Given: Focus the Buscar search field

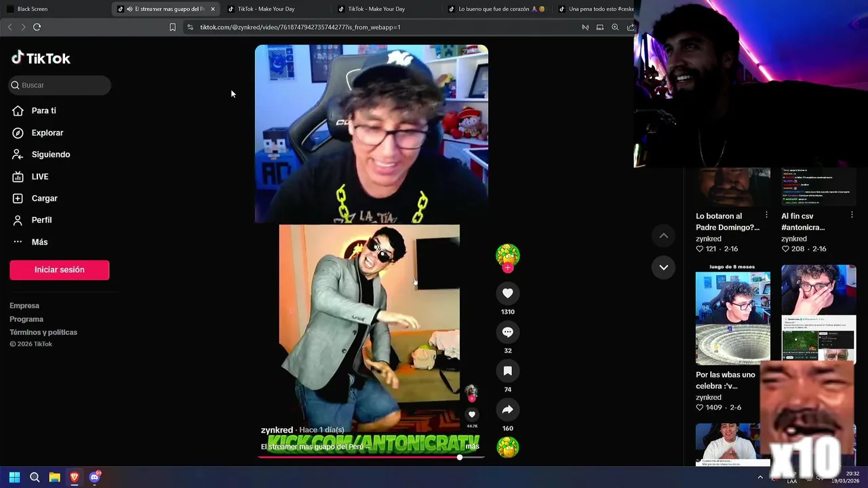Looking at the screenshot, I should [x=60, y=85].
